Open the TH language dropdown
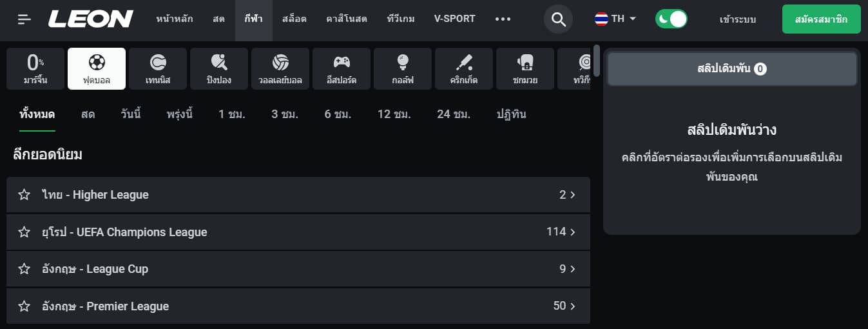This screenshot has height=329, width=868. click(x=615, y=19)
